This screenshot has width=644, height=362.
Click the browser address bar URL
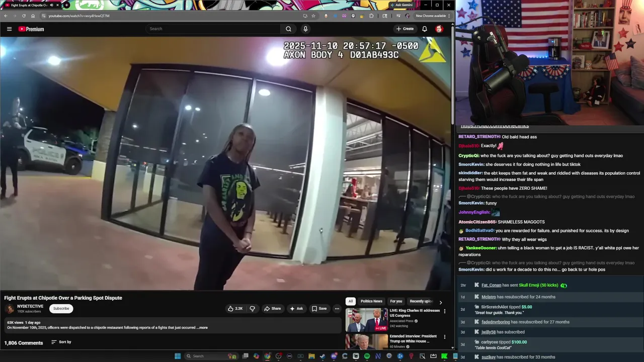tap(79, 16)
